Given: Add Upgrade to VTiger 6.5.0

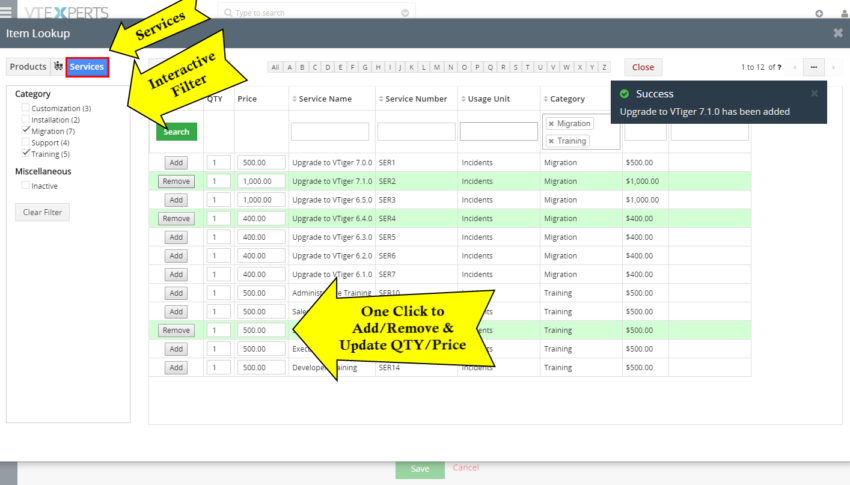Looking at the screenshot, I should coord(176,200).
